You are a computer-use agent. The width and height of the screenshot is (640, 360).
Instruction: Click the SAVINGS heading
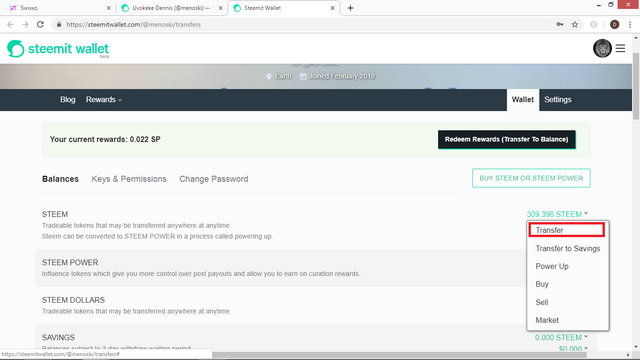[x=58, y=338]
